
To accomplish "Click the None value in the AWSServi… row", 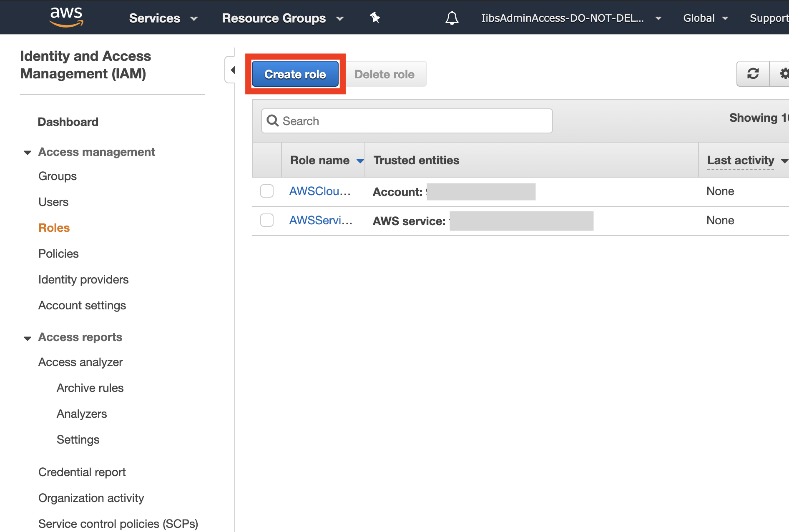I will [720, 220].
